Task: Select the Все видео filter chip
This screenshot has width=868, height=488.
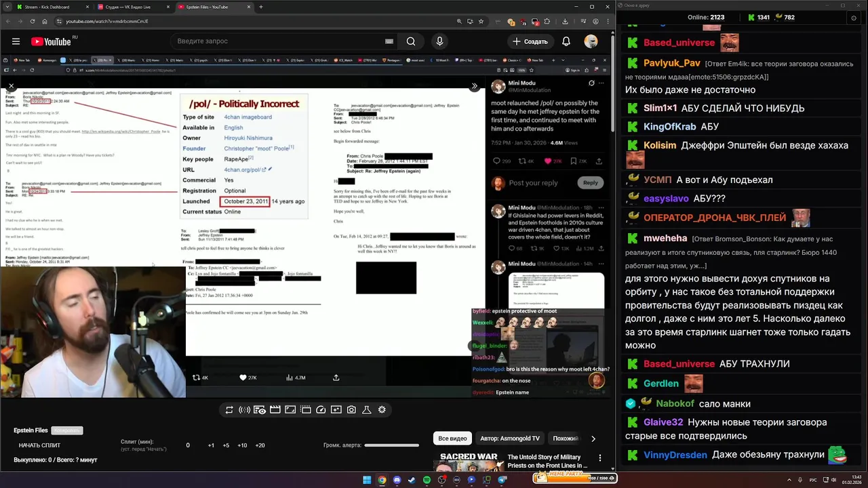Action: click(x=452, y=439)
